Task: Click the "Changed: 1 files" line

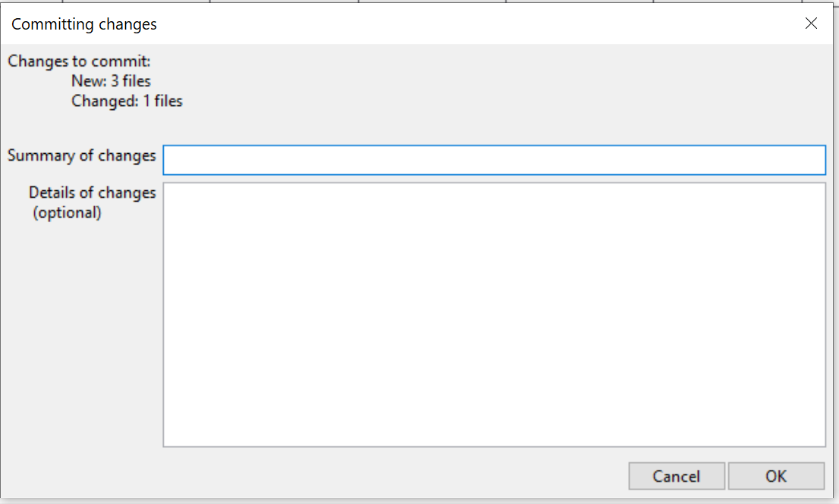Action: pyautogui.click(x=127, y=101)
